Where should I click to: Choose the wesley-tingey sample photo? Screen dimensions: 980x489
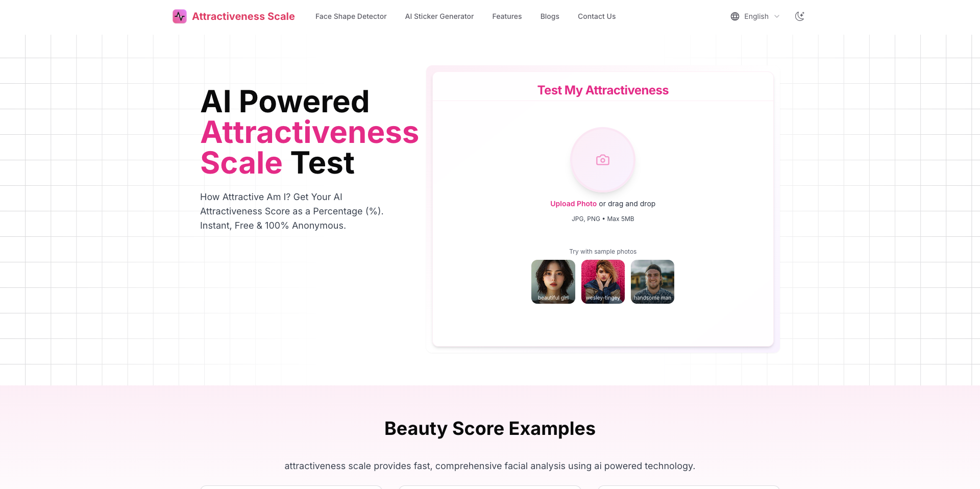pos(603,281)
